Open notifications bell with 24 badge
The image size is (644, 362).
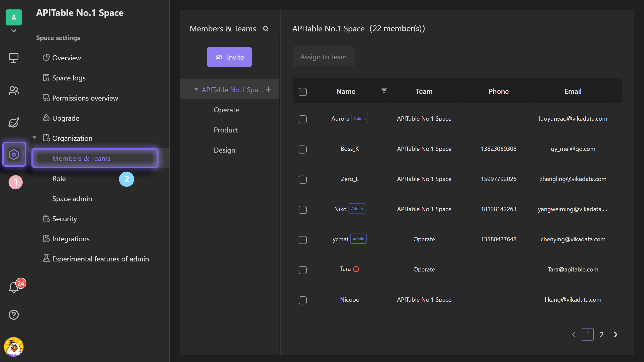[x=14, y=287]
